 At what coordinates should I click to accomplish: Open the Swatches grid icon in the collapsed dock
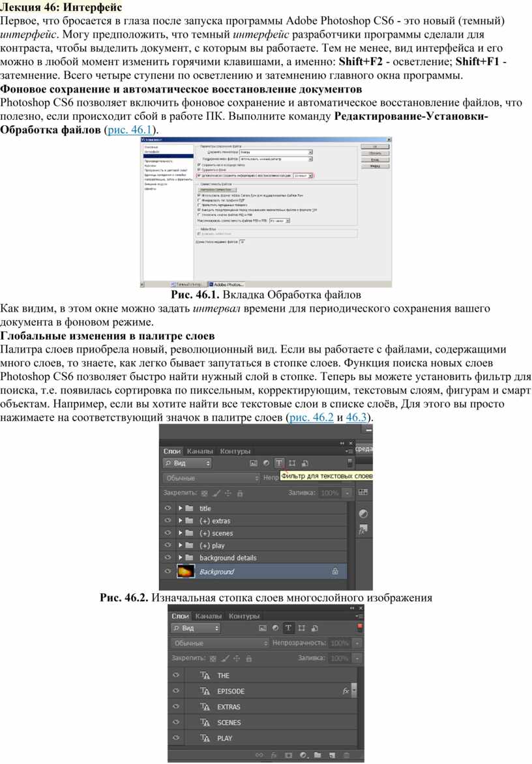[363, 493]
